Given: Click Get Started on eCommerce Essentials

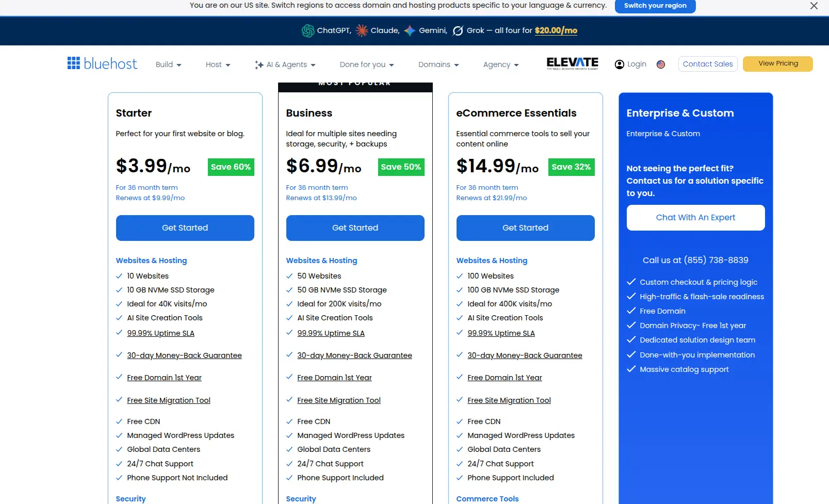Looking at the screenshot, I should tap(526, 228).
